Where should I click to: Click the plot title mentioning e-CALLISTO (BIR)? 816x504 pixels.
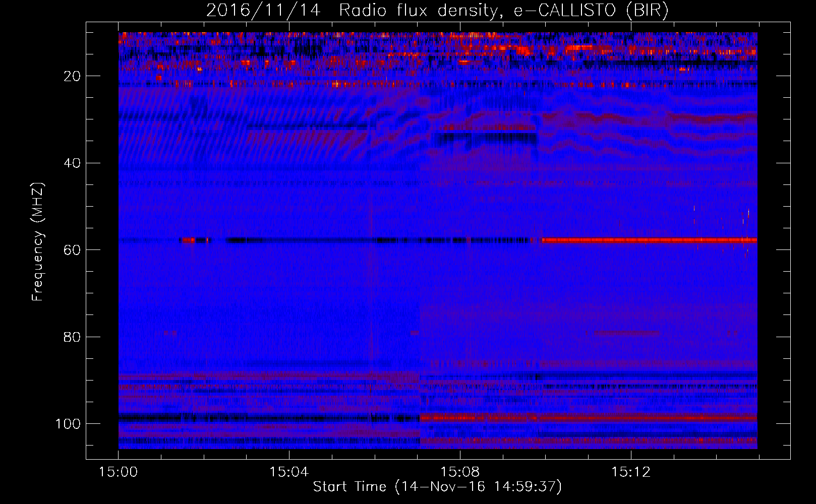point(438,11)
